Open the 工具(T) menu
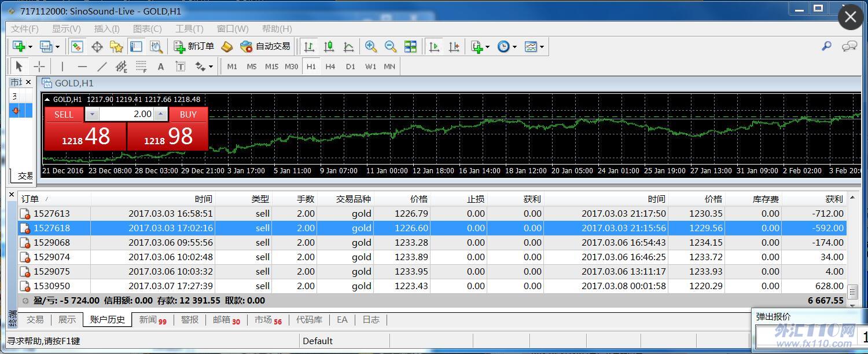The width and height of the screenshot is (868, 354). [189, 28]
